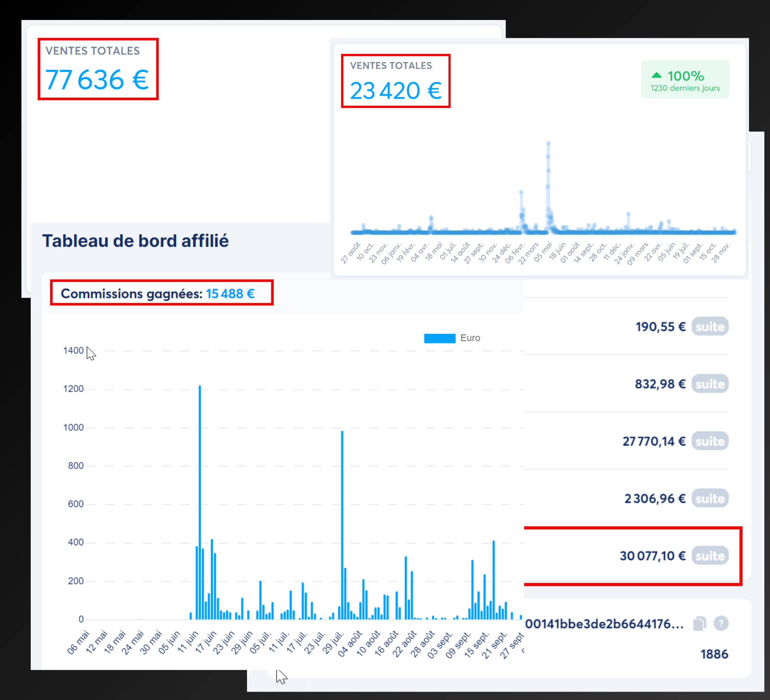Click the copy icon beside the affiliate ID
The width and height of the screenshot is (770, 700).
[699, 624]
